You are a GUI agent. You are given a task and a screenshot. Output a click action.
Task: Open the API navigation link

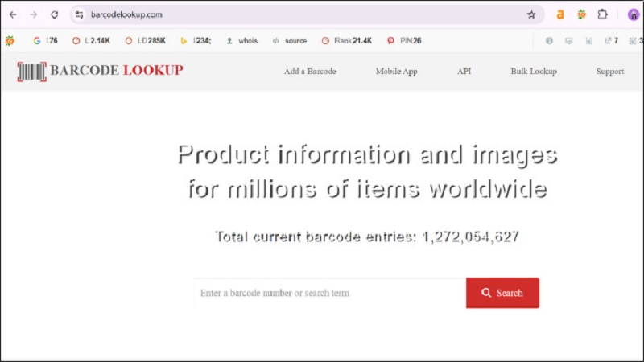click(x=464, y=72)
